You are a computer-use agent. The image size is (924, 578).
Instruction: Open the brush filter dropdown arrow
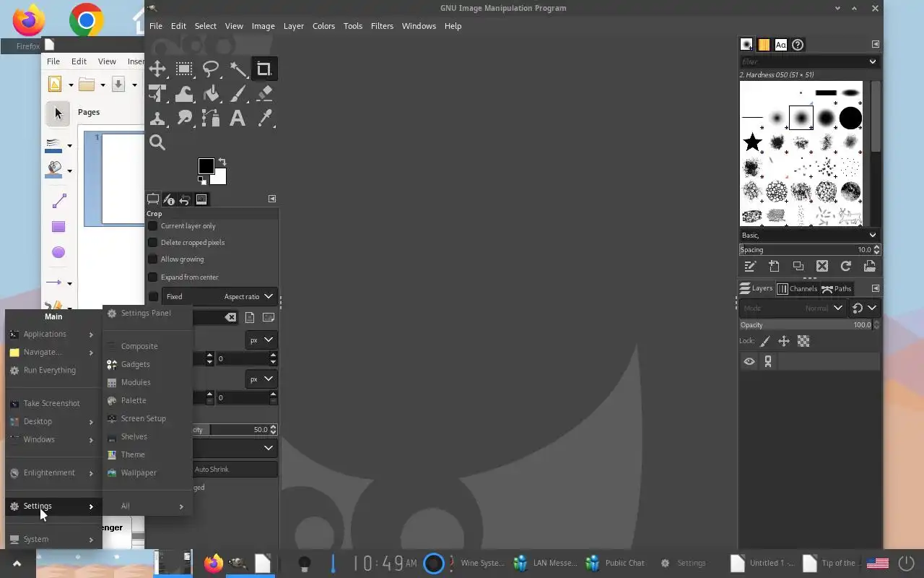point(872,61)
